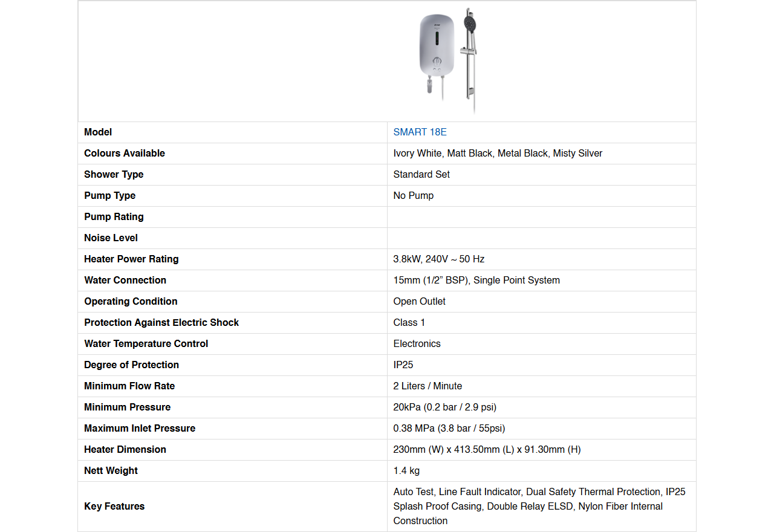Select the 'Heater Dimension' label
Viewport: 774px width, 532px height.
coord(125,449)
